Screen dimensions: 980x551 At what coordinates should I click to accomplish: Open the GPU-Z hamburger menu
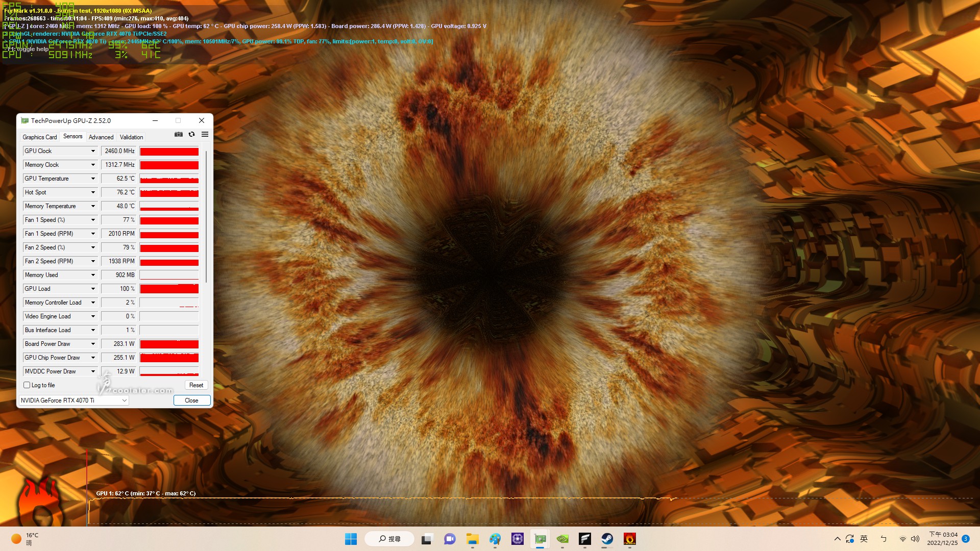click(205, 135)
